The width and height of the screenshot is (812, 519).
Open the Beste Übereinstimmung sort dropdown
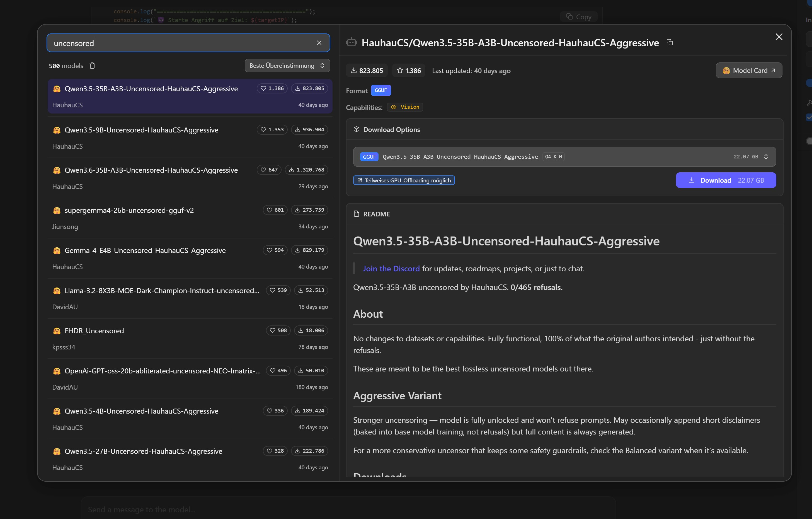pos(287,66)
